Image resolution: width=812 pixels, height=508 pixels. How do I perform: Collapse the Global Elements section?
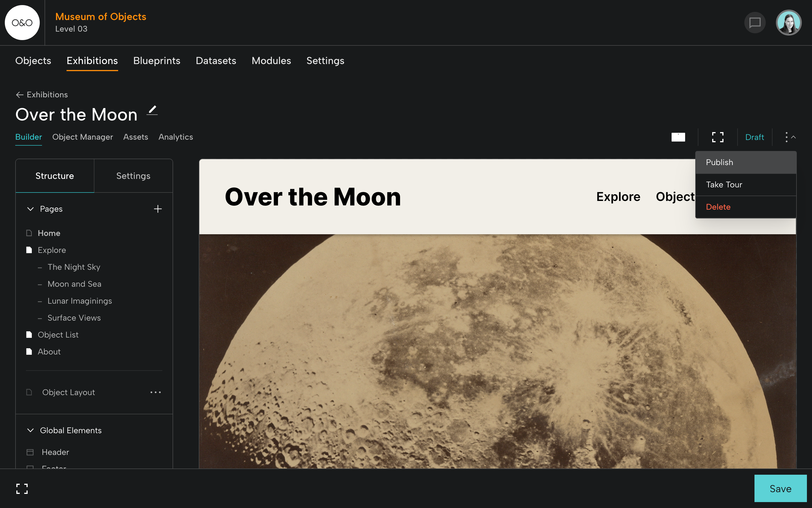tap(30, 430)
